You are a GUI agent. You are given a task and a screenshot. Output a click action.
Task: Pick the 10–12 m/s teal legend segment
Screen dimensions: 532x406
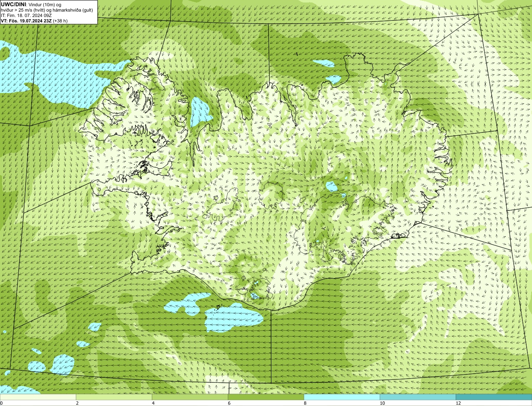pos(418,397)
